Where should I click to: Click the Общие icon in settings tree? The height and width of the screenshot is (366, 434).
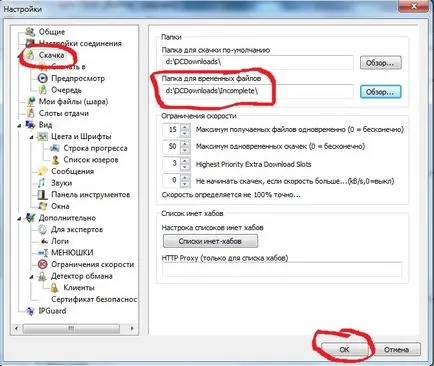[x=30, y=32]
